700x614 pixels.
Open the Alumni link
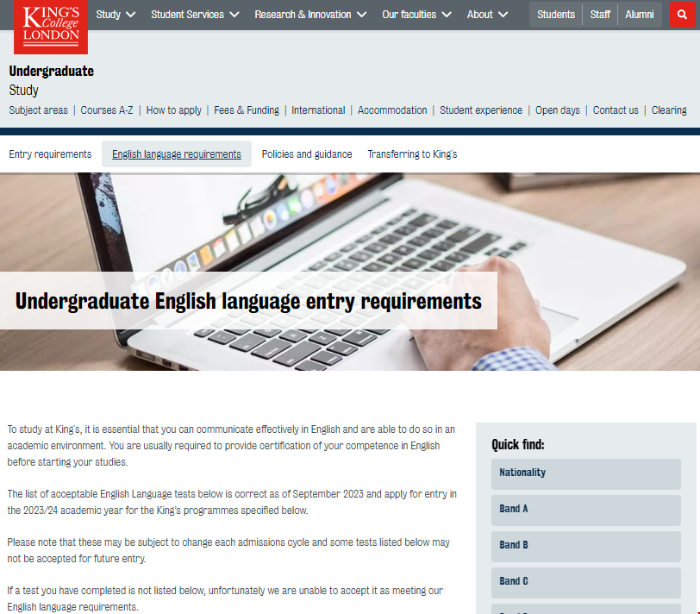click(x=640, y=15)
